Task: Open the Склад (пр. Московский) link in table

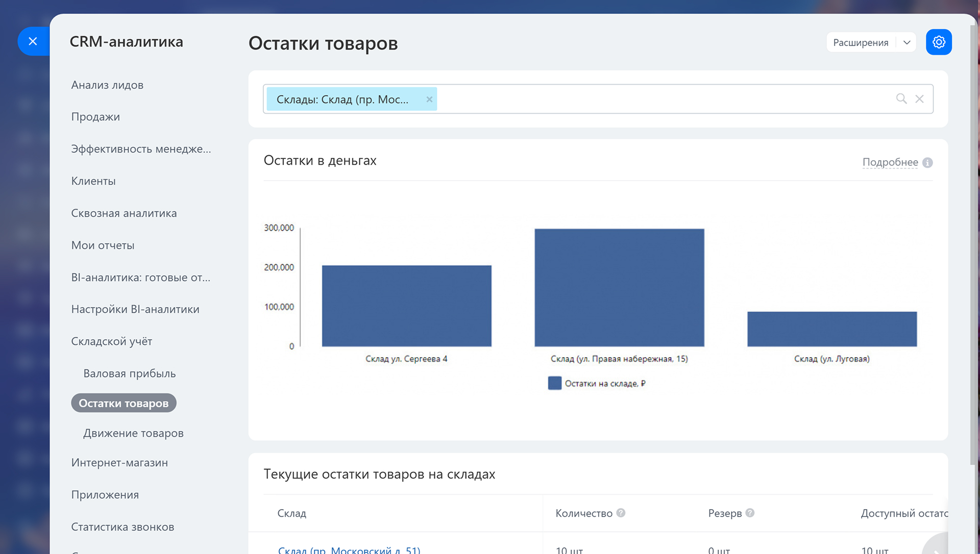Action: coord(349,550)
